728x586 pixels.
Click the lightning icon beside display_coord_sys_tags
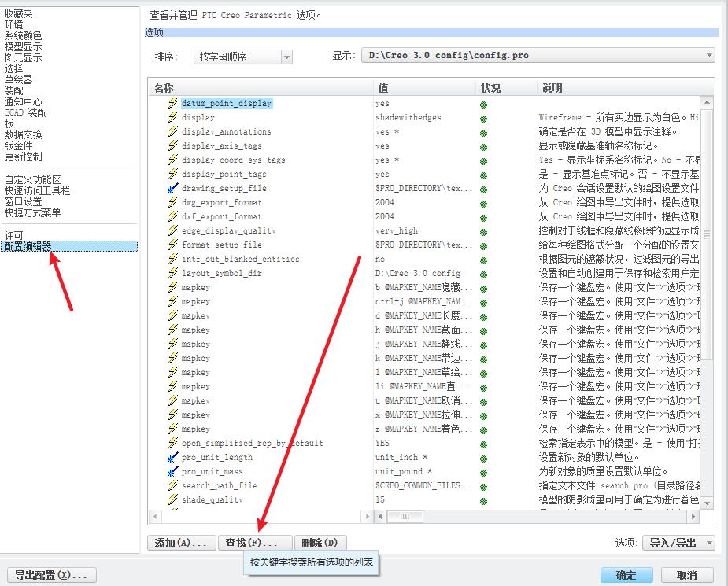click(172, 160)
